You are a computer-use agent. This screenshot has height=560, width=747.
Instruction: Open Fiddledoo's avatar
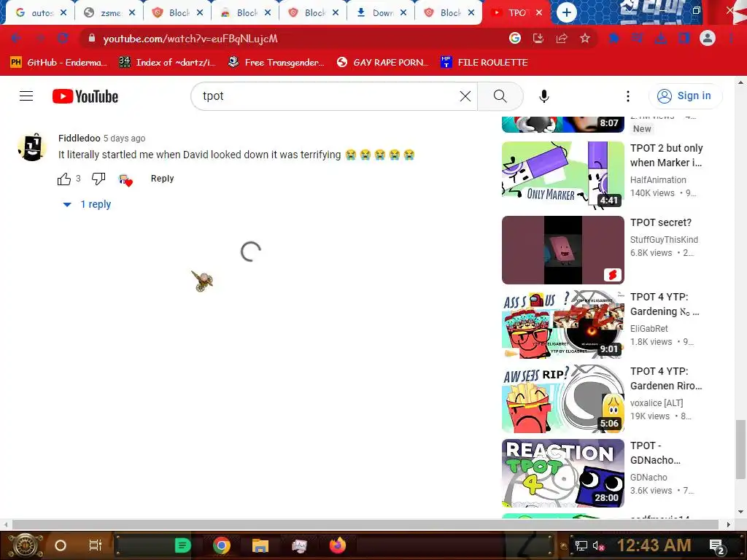point(32,147)
